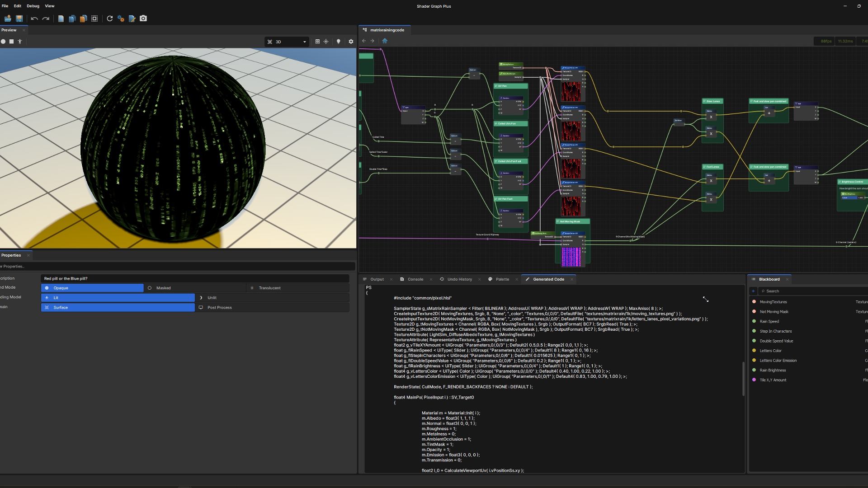The height and width of the screenshot is (488, 868).
Task: Click the screenshot camera icon
Action: 143,19
